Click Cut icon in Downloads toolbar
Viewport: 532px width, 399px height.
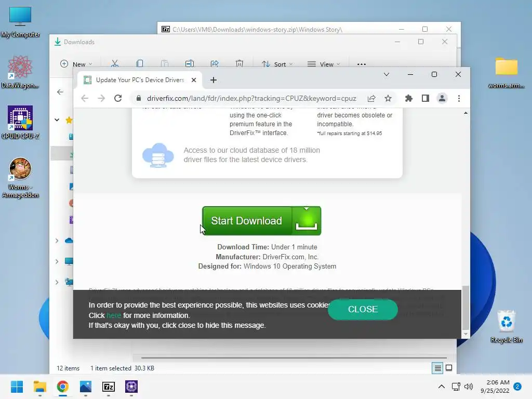click(x=115, y=64)
